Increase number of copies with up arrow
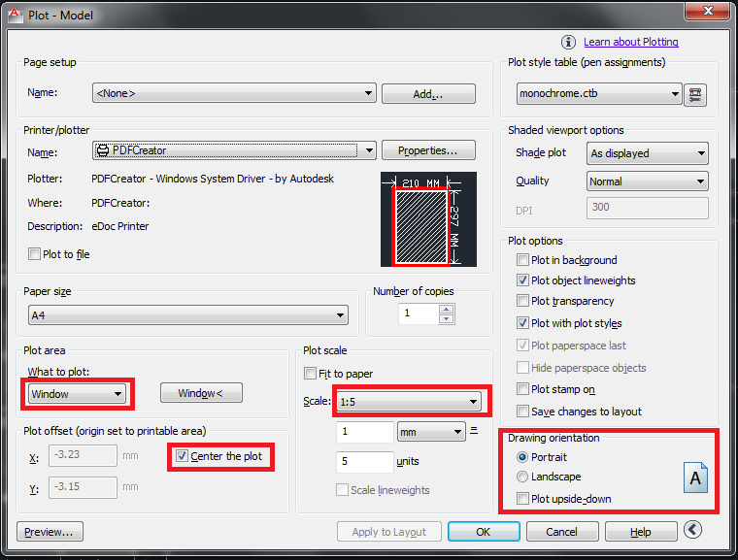The height and width of the screenshot is (560, 738). 447,310
